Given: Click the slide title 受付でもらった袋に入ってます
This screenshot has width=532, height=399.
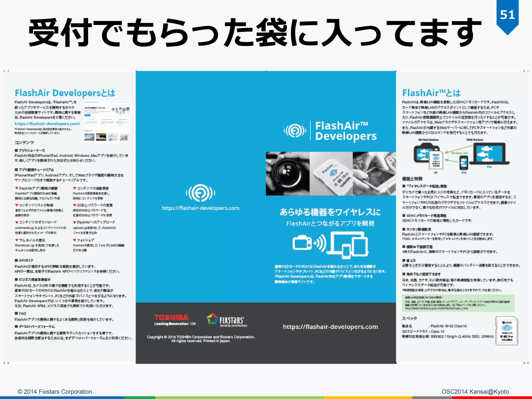Looking at the screenshot, I should pyautogui.click(x=255, y=33).
